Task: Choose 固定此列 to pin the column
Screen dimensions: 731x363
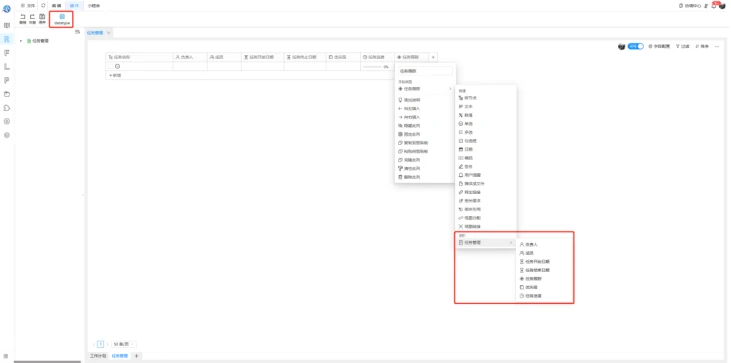Action: point(409,134)
